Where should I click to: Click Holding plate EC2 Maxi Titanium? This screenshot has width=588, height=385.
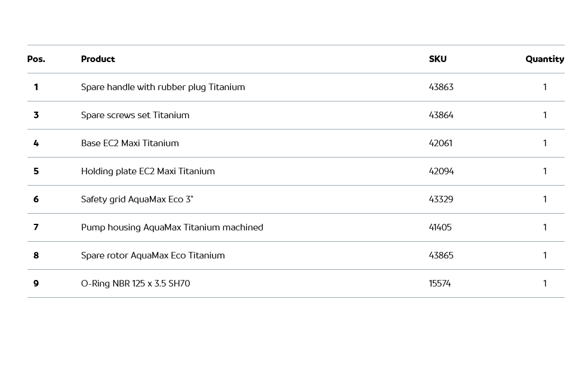pos(147,171)
